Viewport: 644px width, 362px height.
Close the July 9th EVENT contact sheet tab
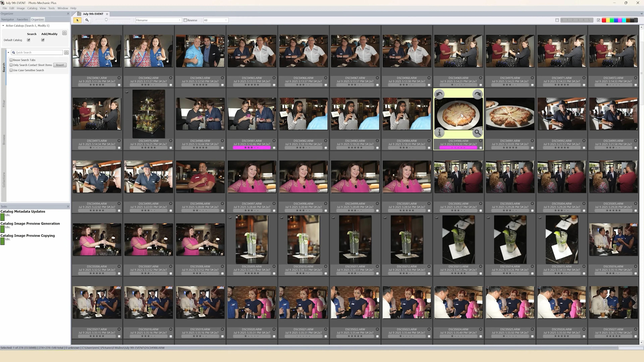click(x=107, y=14)
